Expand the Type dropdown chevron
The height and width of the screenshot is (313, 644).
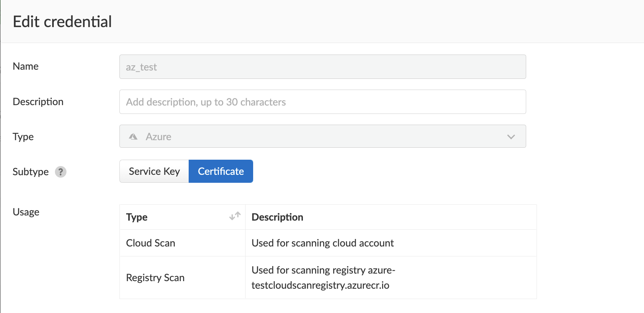pos(511,137)
